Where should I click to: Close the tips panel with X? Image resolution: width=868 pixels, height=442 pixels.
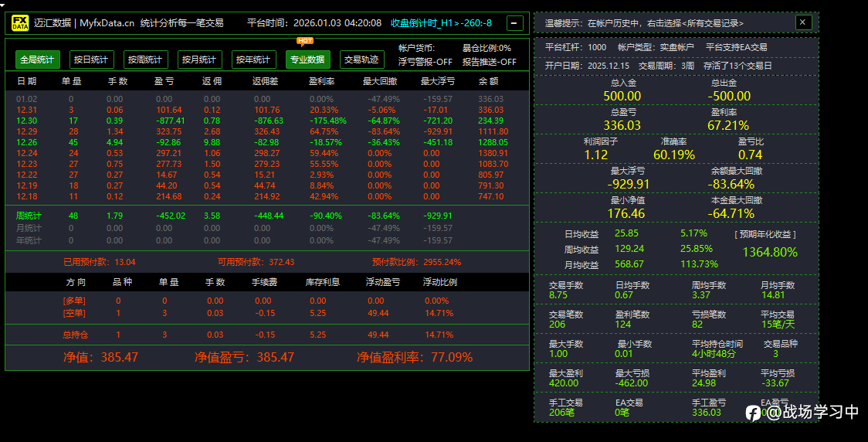point(803,22)
